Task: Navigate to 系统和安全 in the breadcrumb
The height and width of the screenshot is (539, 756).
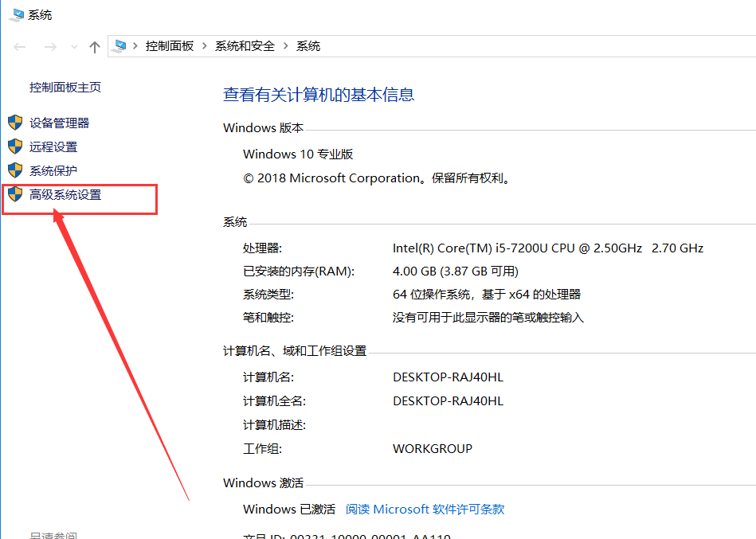Action: (x=245, y=46)
